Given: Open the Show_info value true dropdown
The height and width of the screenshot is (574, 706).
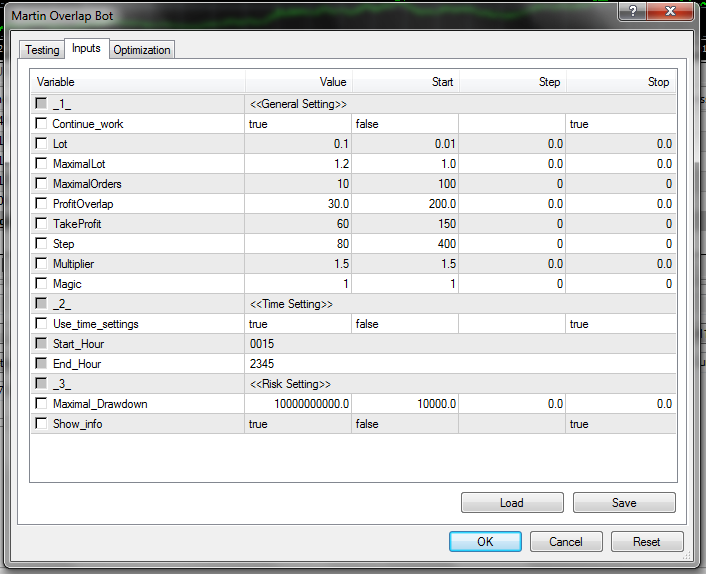Looking at the screenshot, I should [x=298, y=424].
